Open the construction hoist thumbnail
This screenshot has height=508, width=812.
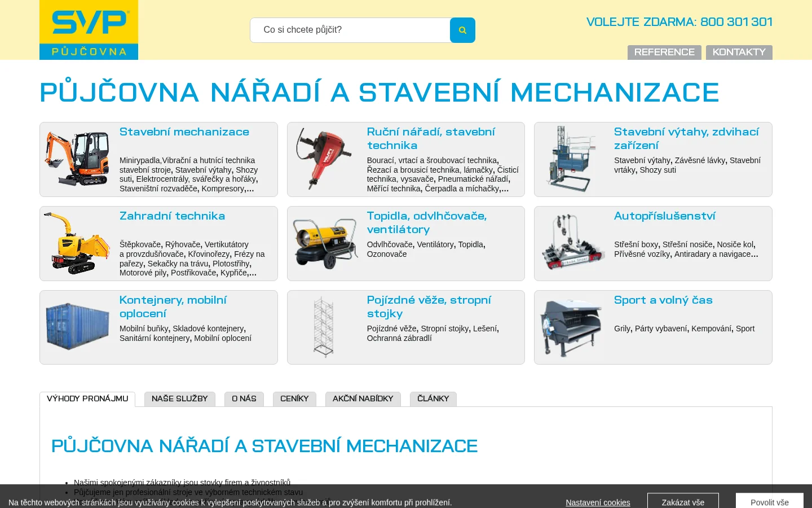tap(571, 159)
